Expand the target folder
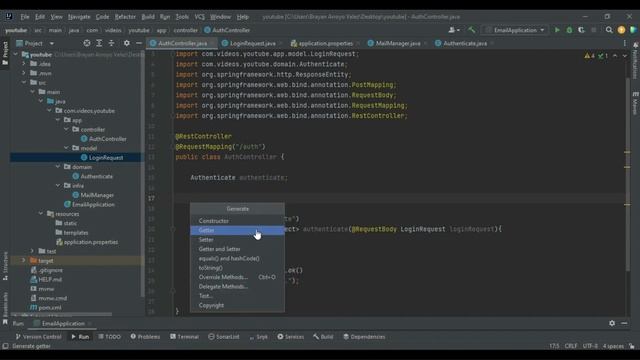 pyautogui.click(x=24, y=260)
